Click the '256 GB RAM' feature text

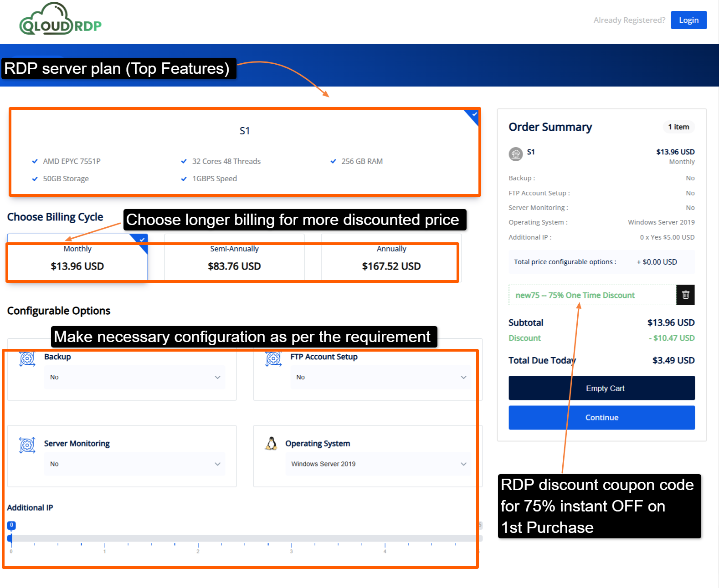click(x=362, y=161)
